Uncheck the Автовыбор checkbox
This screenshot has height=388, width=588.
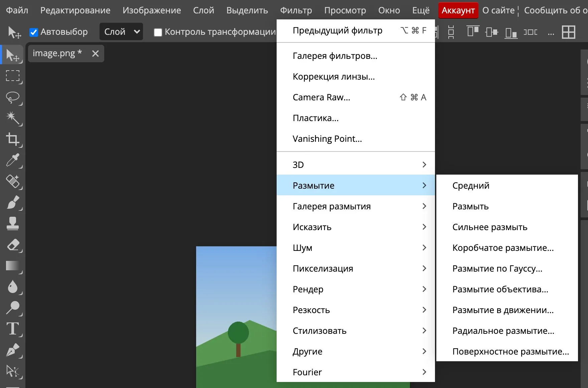tap(33, 32)
